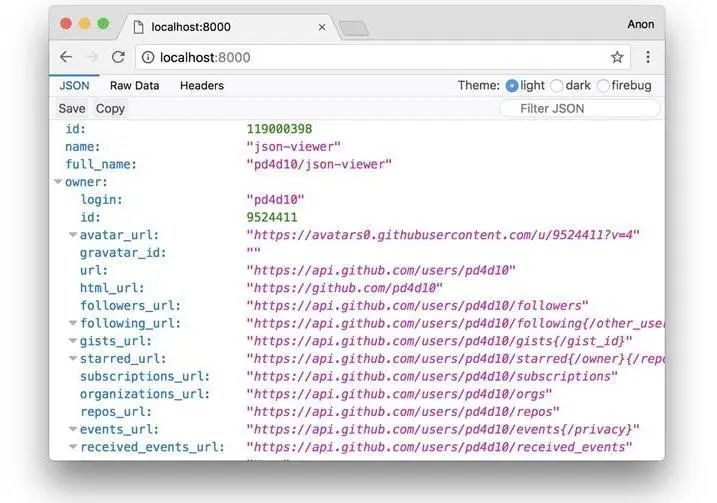The image size is (717, 503).
Task: Open the received_events URL link
Action: (439, 447)
